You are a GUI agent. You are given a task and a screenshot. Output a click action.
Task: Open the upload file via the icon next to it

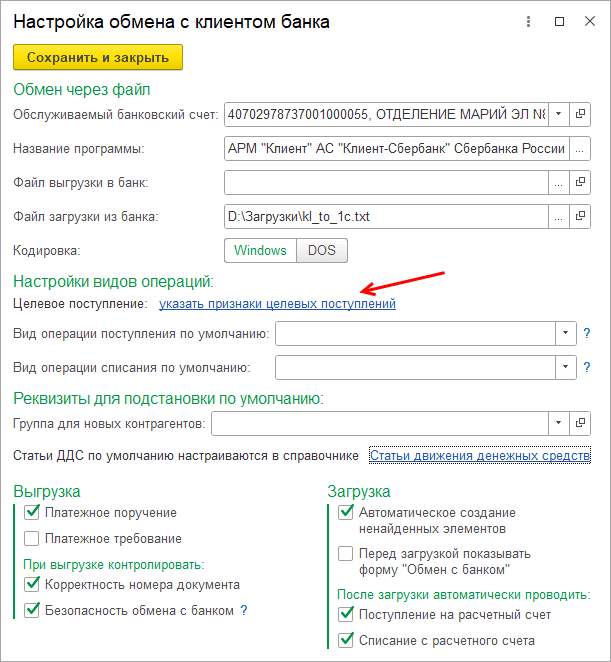click(x=581, y=182)
